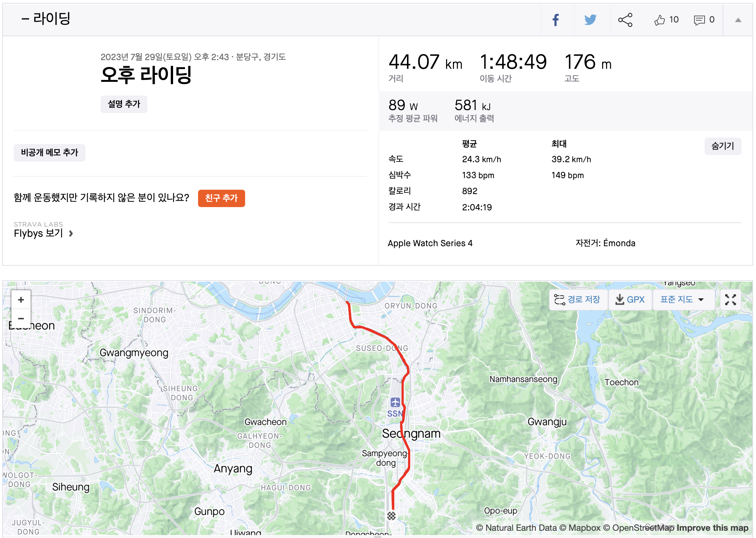Screen dimensions: 756x538
Task: Open Flybys 보기 link
Action: click(x=43, y=234)
